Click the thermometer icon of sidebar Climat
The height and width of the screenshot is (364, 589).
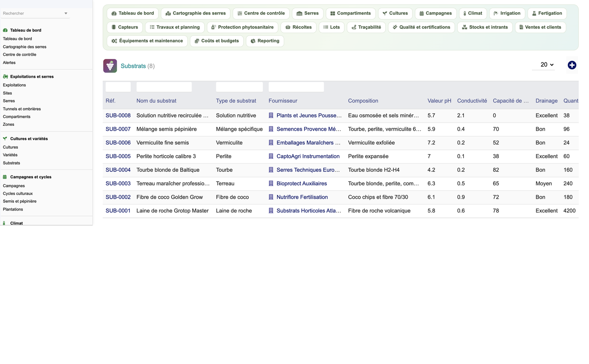tap(4, 223)
